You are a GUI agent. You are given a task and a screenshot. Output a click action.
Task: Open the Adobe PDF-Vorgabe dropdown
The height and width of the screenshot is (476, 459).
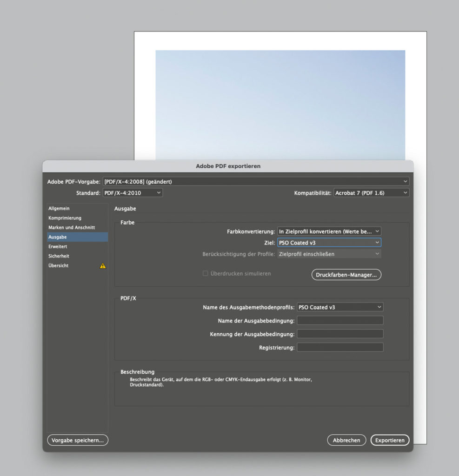tap(256, 182)
